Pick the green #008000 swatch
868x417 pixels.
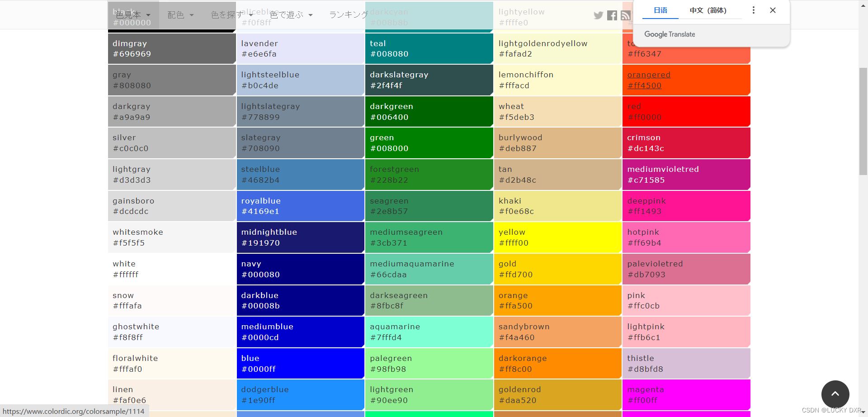[429, 143]
